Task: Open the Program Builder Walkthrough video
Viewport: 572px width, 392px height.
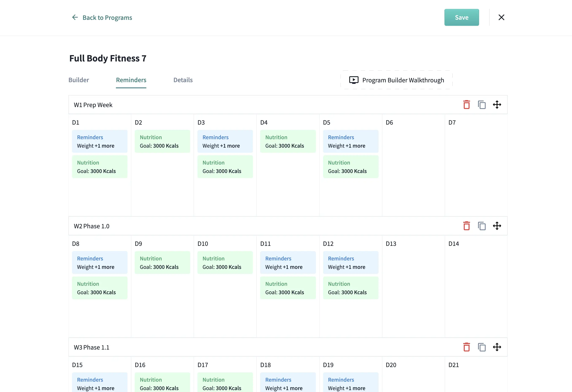Action: [x=396, y=80]
